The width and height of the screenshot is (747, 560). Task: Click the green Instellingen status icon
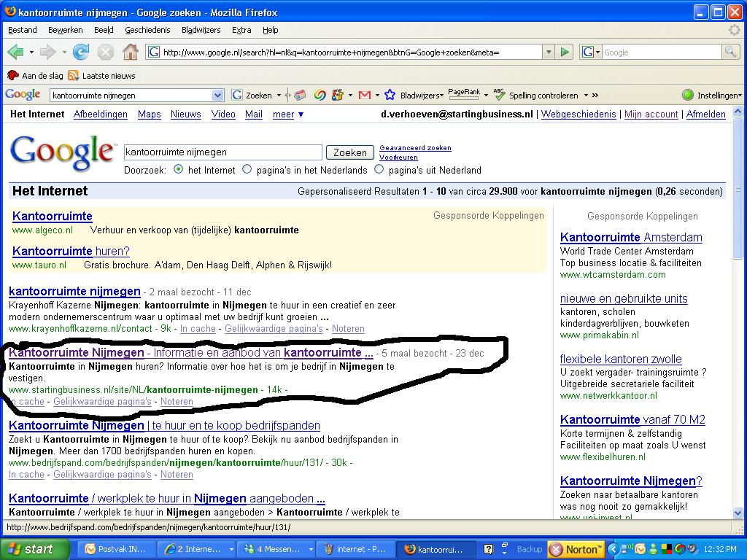[x=687, y=96]
